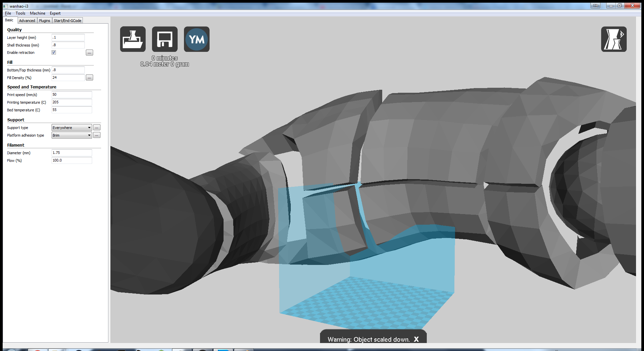The width and height of the screenshot is (644, 351).
Task: Click the Flow percentage input field
Action: point(72,160)
